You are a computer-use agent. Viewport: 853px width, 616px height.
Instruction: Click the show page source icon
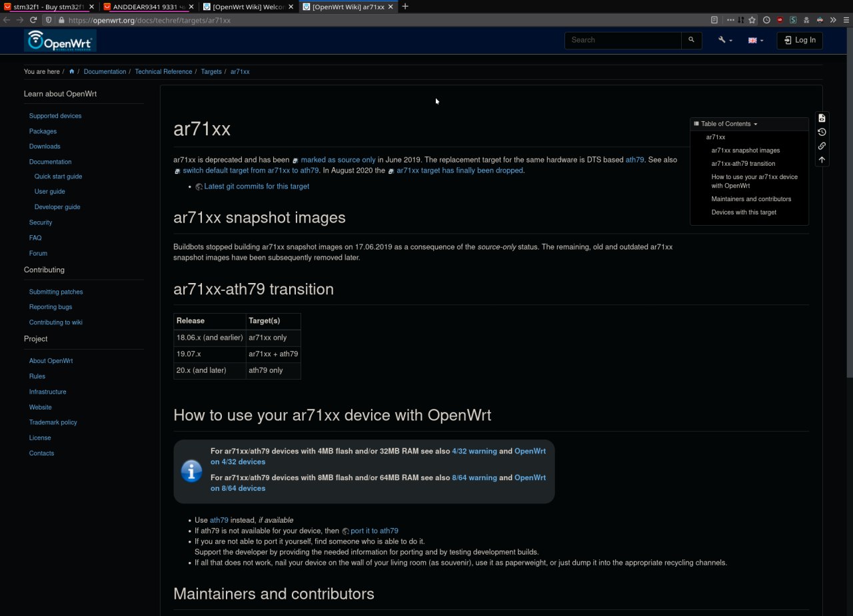822,118
